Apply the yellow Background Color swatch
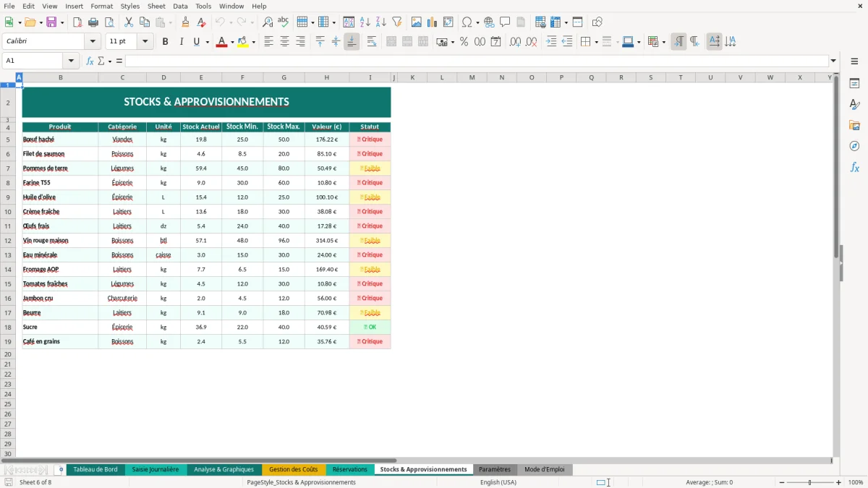The width and height of the screenshot is (868, 488). 243,42
